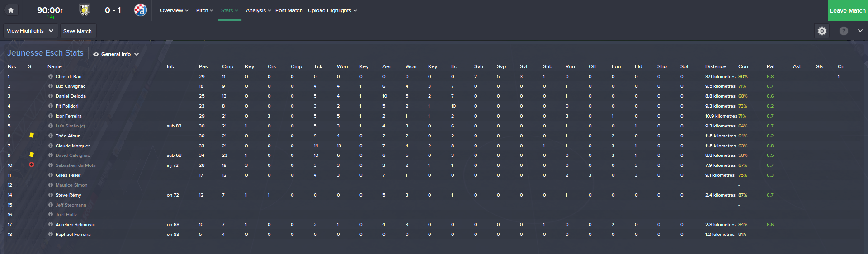Open the Overview menu

pyautogui.click(x=174, y=10)
